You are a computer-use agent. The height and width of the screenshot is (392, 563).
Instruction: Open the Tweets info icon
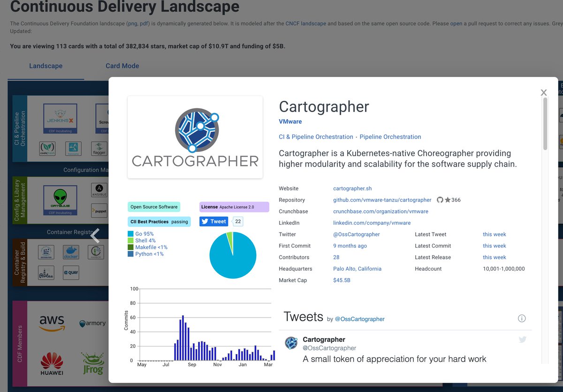[522, 318]
